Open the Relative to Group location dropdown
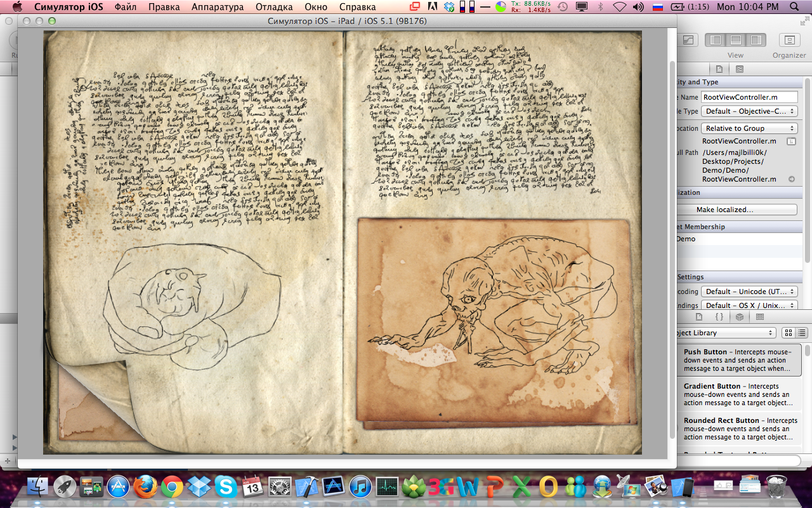The height and width of the screenshot is (508, 812). (749, 128)
